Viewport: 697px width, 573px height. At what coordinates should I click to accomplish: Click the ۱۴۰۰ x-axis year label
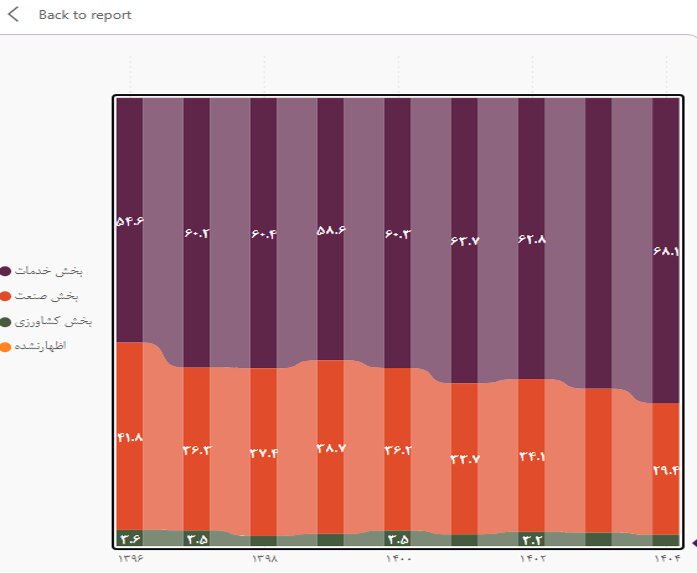click(x=399, y=558)
